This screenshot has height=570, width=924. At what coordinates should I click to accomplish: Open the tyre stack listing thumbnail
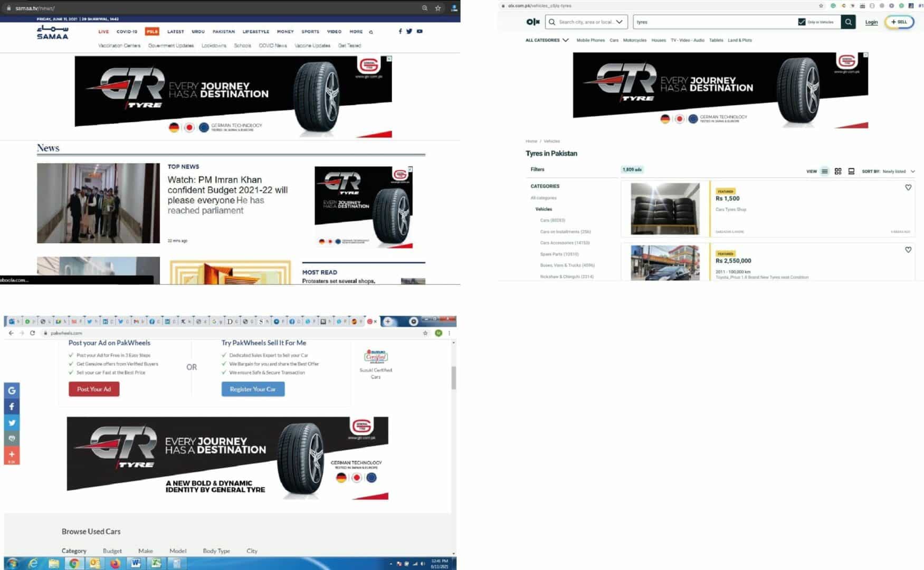(x=665, y=208)
